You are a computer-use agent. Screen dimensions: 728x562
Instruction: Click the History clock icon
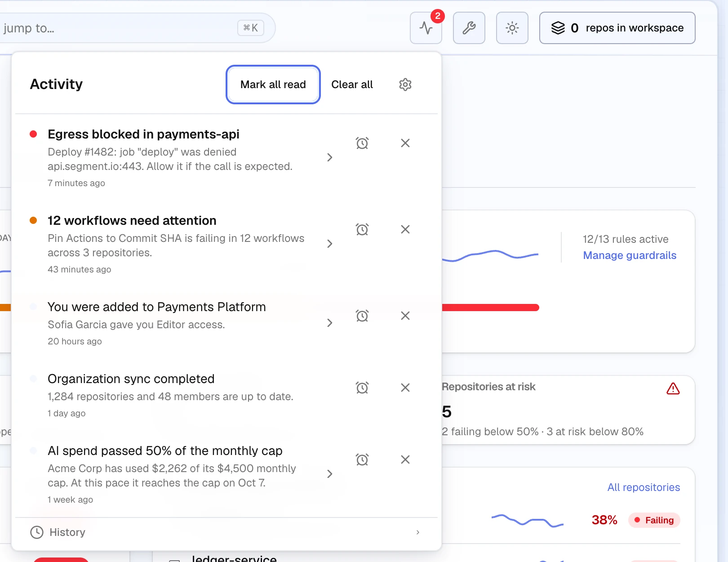37,532
